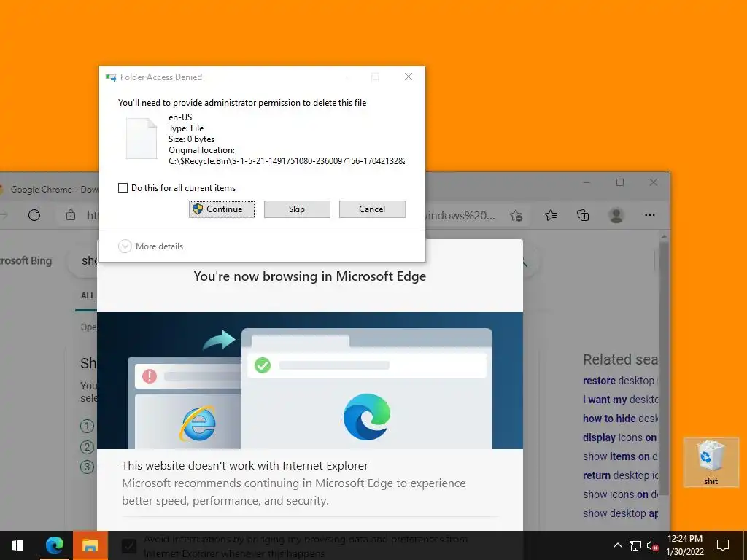This screenshot has height=560, width=747.
Task: Open Edge Settings and more menu
Action: pos(650,215)
